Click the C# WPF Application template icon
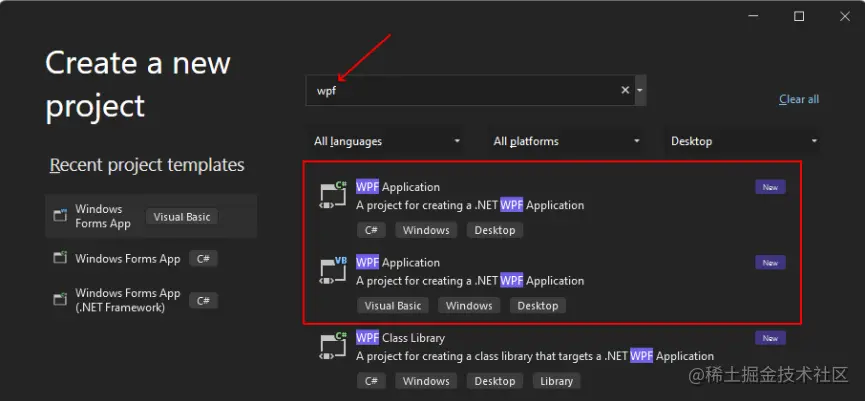The image size is (865, 401). [333, 195]
